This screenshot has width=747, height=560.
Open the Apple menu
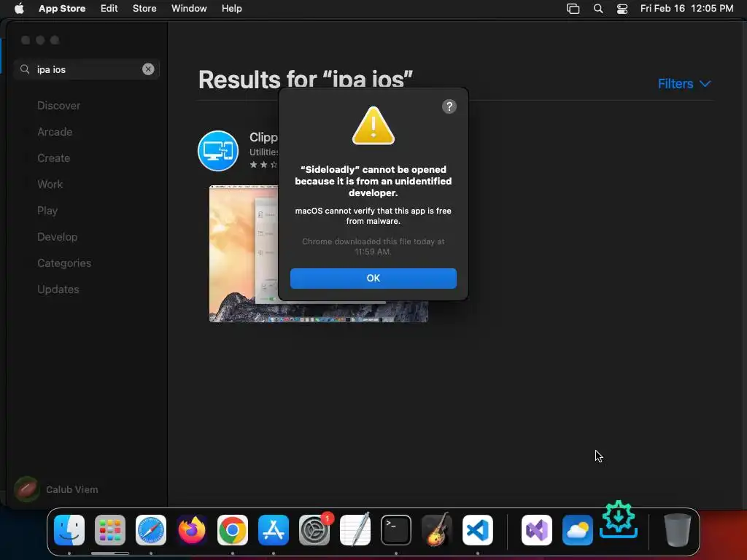(19, 8)
